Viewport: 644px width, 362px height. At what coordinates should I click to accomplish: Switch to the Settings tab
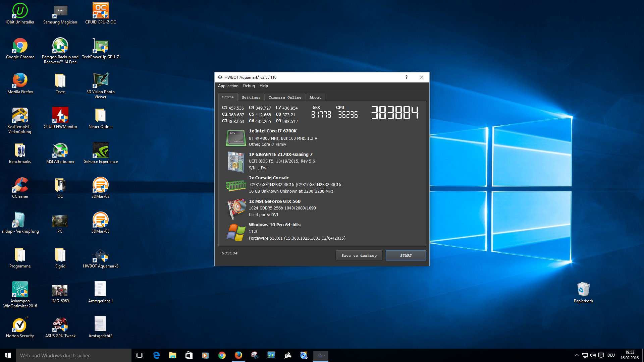pyautogui.click(x=251, y=98)
